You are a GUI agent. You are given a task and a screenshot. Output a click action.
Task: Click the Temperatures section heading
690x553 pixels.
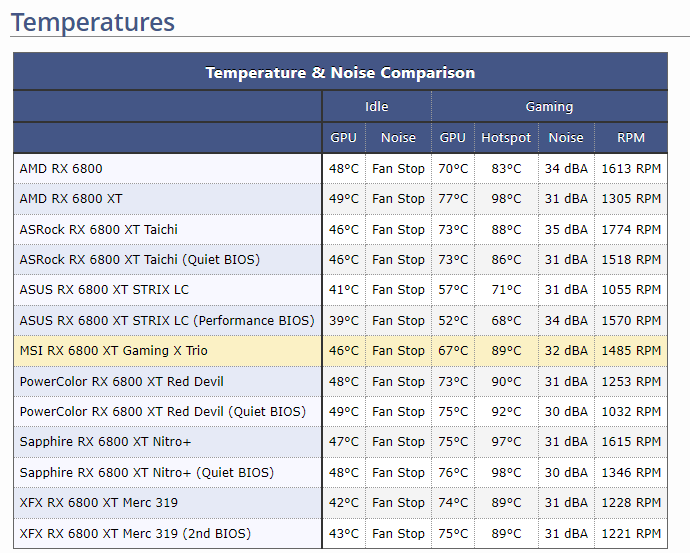point(92,22)
